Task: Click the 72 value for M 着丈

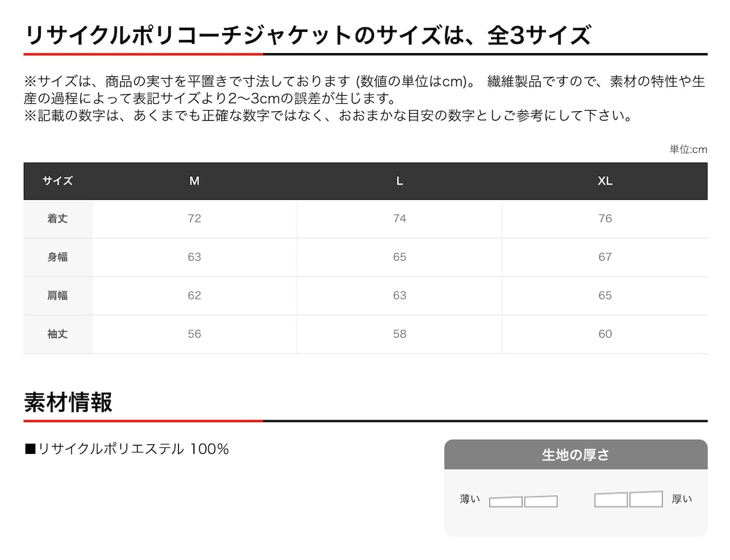Action: point(194,218)
